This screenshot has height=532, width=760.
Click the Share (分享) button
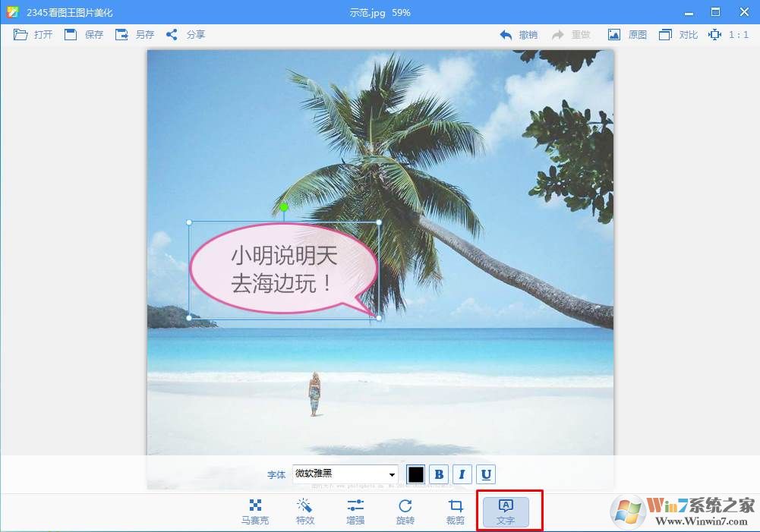185,35
